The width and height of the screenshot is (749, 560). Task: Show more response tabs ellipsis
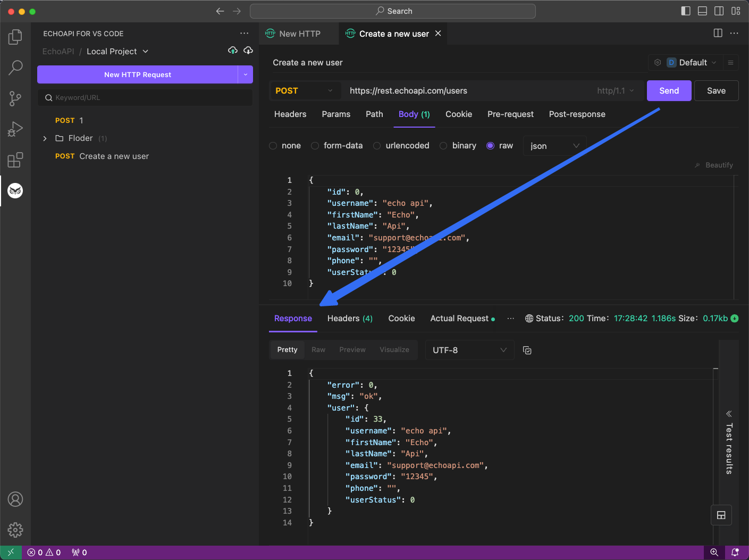point(511,318)
